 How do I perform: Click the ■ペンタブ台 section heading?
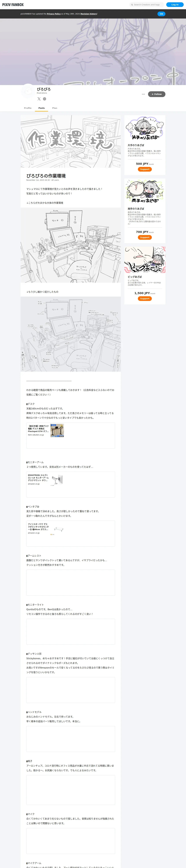pyautogui.click(x=33, y=506)
